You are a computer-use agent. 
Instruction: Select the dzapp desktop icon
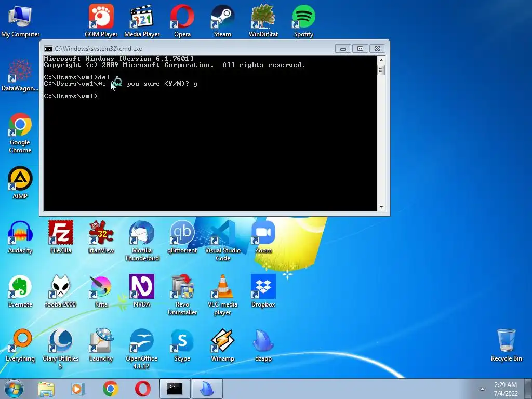(x=263, y=345)
